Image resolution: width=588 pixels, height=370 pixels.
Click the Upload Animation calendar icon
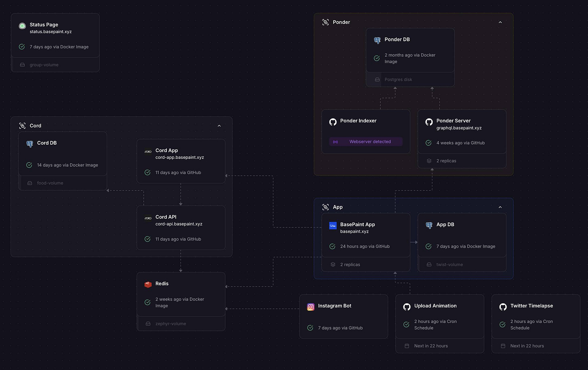point(407,346)
